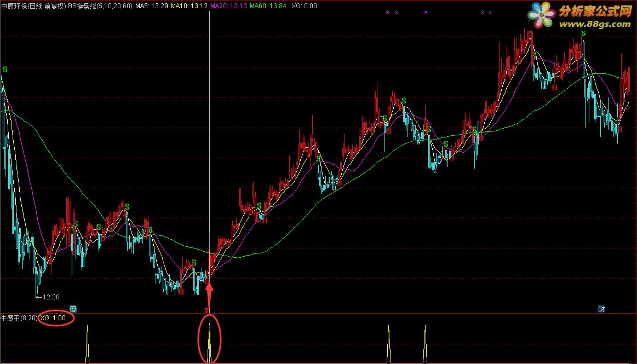Select the MA60: 13.84 value
The image size is (637, 364).
[268, 6]
